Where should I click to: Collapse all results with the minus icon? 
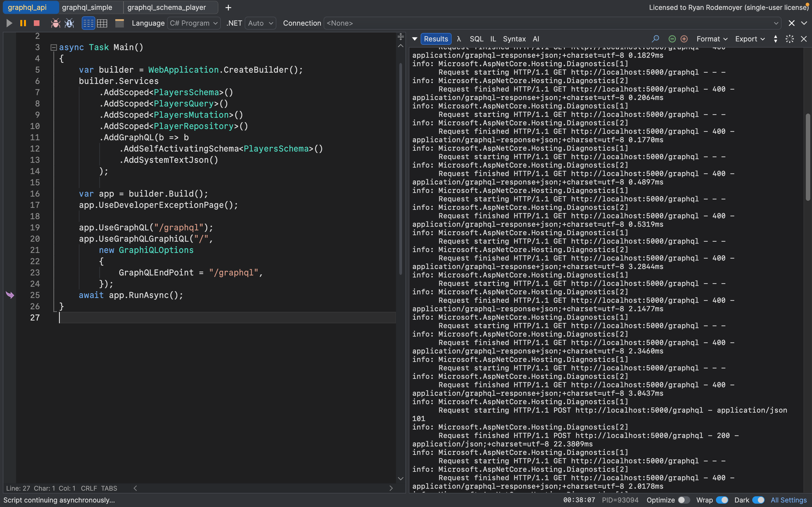pos(672,39)
